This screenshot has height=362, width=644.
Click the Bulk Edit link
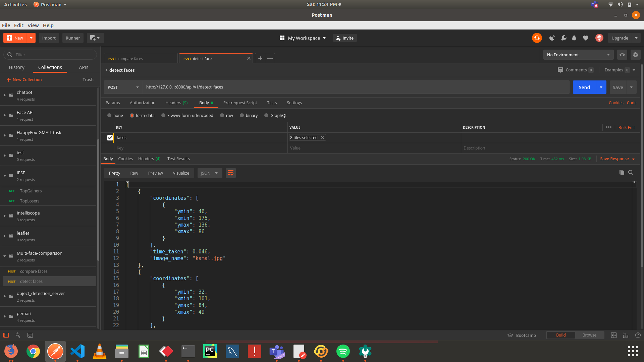(x=626, y=127)
